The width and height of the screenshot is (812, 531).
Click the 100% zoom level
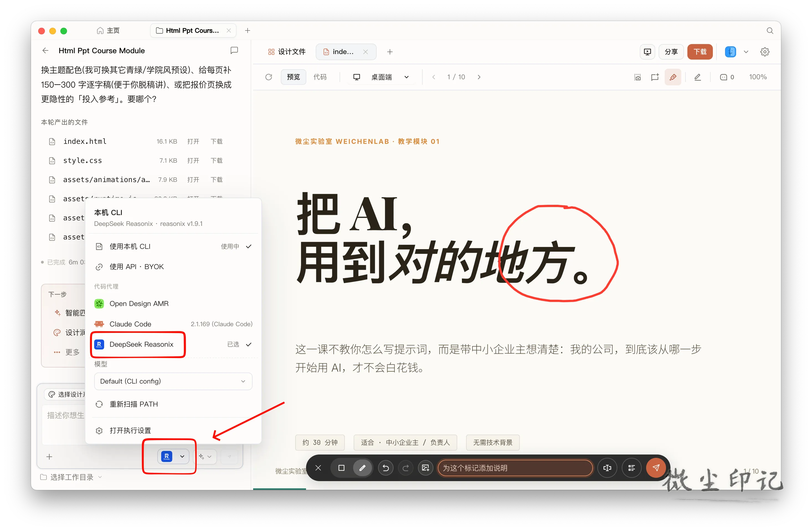757,77
